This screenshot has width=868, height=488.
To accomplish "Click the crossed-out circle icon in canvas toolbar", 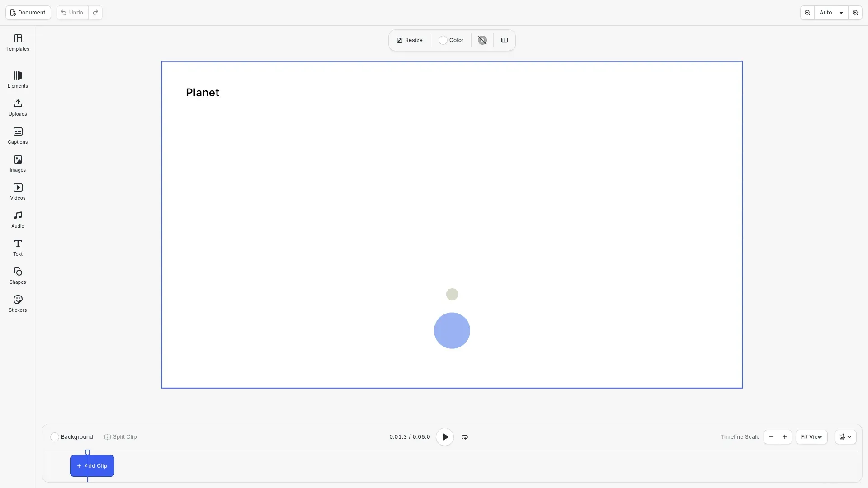I will pyautogui.click(x=482, y=40).
